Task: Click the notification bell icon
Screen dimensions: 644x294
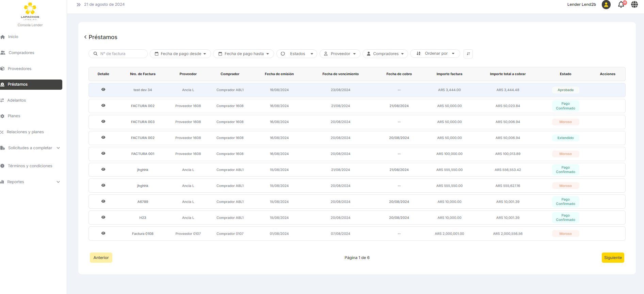Action: click(621, 5)
